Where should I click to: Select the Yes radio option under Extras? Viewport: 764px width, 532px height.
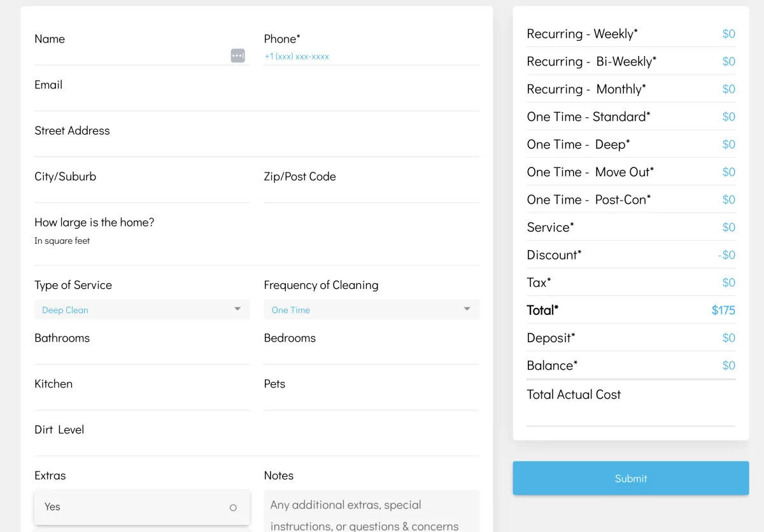pyautogui.click(x=233, y=507)
